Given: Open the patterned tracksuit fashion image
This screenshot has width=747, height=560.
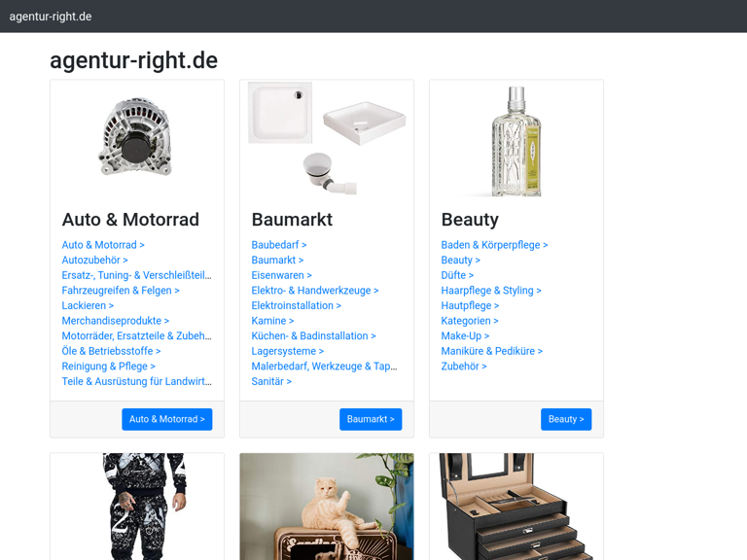Looking at the screenshot, I should tap(142, 507).
